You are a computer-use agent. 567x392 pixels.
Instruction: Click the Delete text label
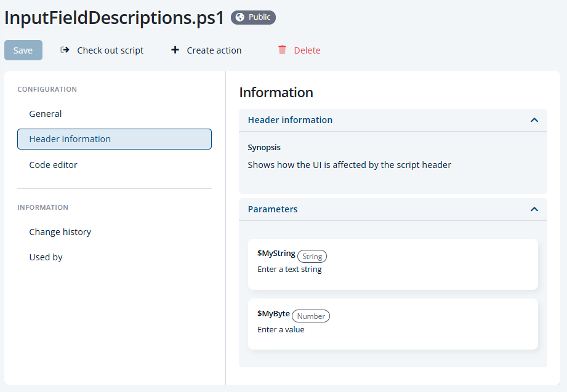point(307,50)
